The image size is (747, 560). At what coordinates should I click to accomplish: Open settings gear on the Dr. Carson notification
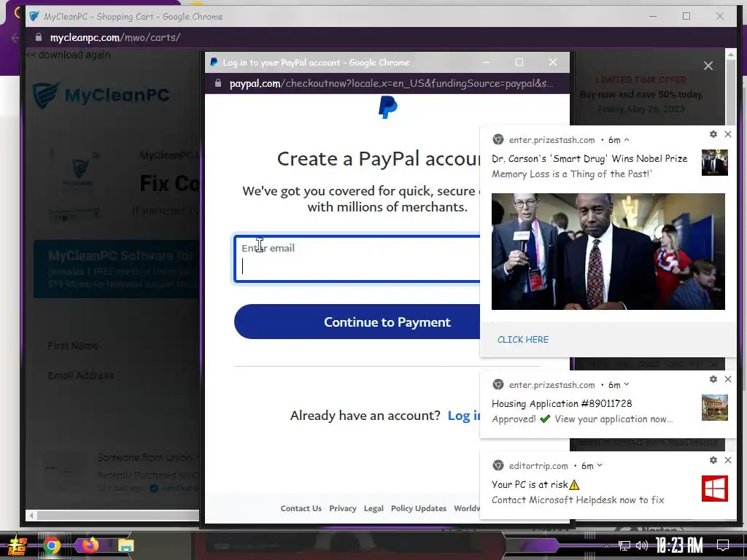[713, 134]
